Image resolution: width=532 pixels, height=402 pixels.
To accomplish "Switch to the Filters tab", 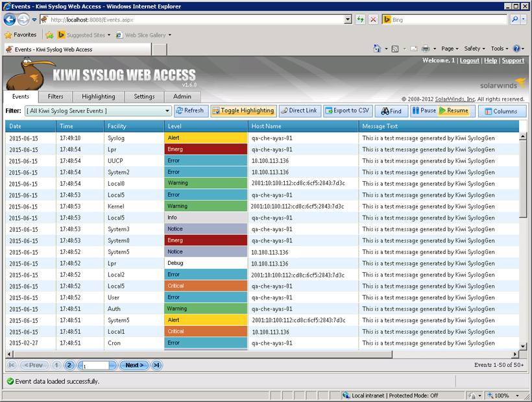I will tap(55, 95).
